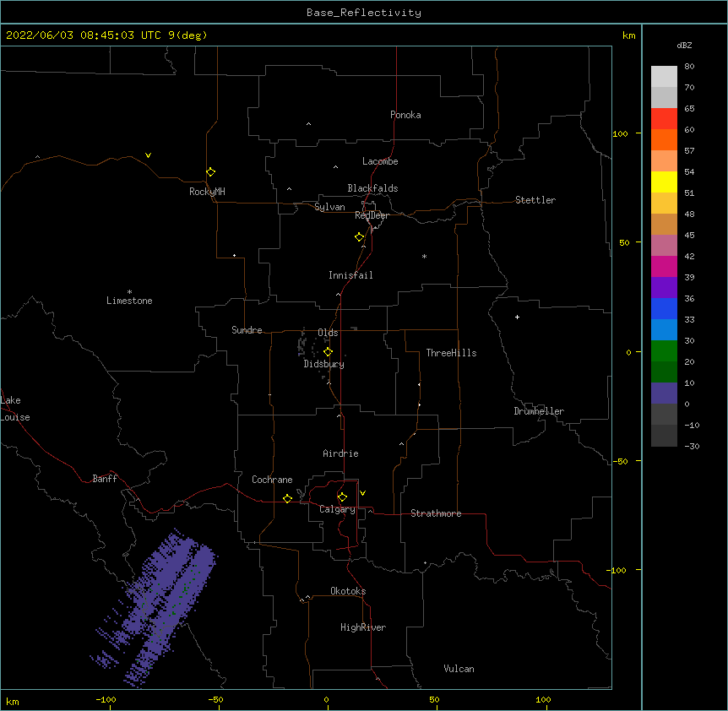The width and height of the screenshot is (728, 711).
Task: Click the Lake Louise label
Action: pyautogui.click(x=15, y=409)
